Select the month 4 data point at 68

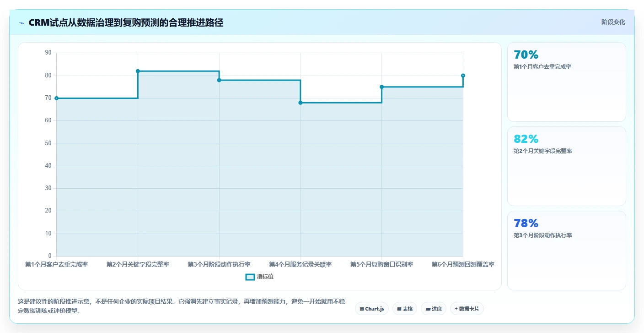coord(301,103)
